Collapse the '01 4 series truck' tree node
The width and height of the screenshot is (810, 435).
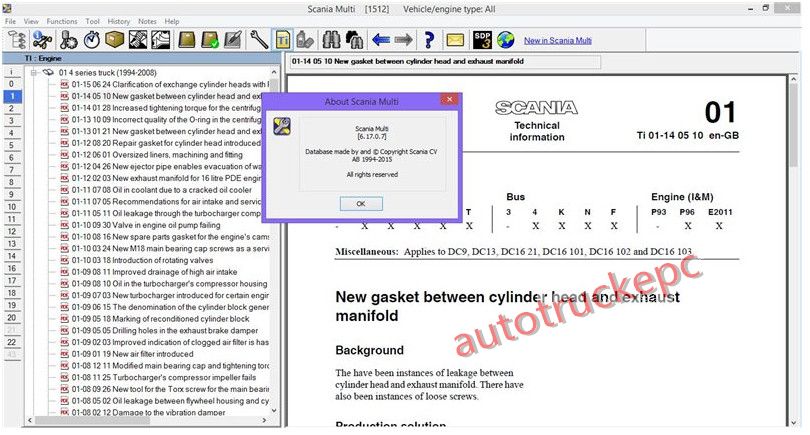tap(34, 73)
